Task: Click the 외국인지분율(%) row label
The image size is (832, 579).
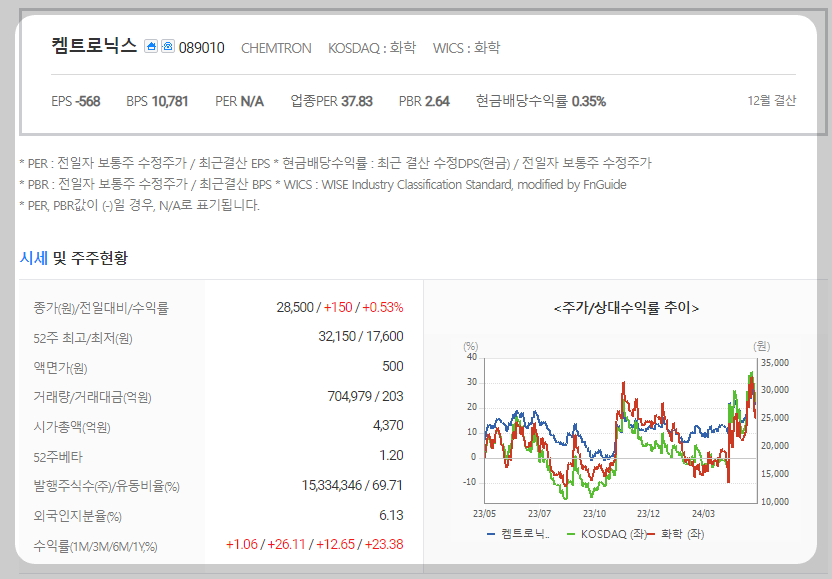Action: point(77,516)
